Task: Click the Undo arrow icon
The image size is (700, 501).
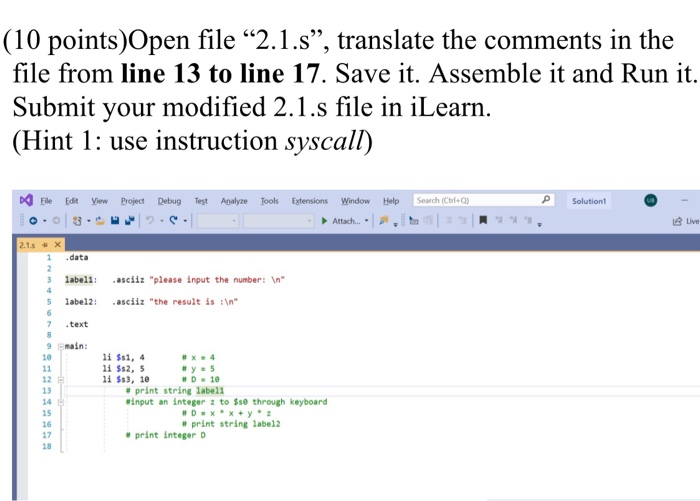Action: click(150, 220)
